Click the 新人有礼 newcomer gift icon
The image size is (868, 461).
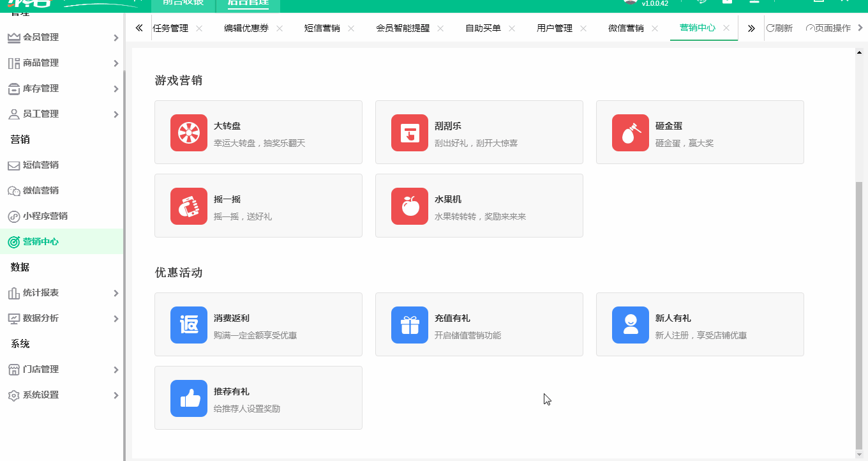click(x=630, y=324)
